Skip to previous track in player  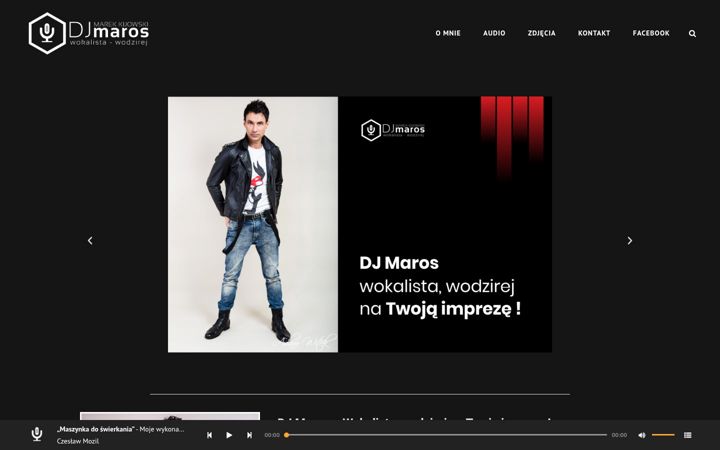(209, 435)
